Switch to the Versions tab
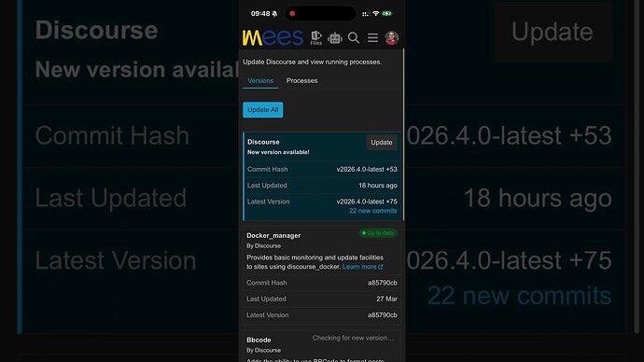The width and height of the screenshot is (644, 362). point(260,80)
